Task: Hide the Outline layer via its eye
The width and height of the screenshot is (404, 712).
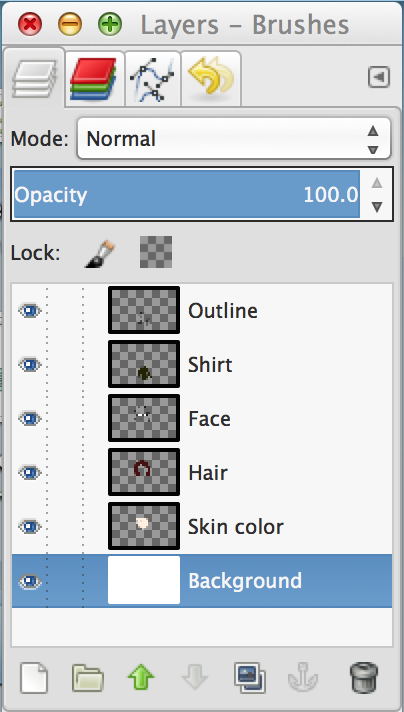Action: coord(30,311)
